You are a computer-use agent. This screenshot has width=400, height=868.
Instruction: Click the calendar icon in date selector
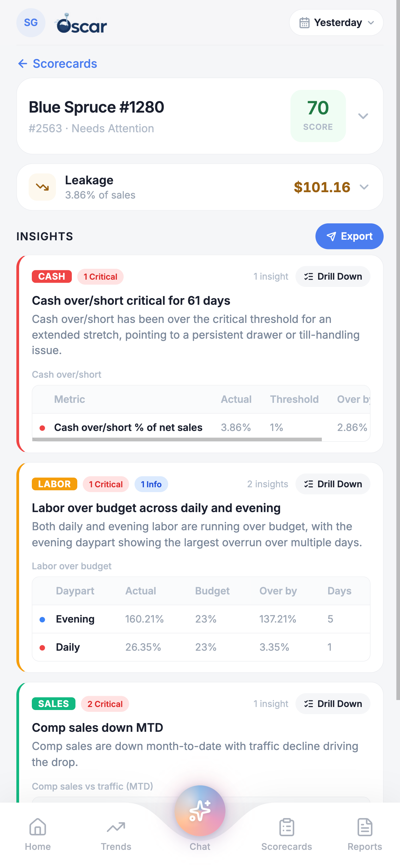(304, 23)
